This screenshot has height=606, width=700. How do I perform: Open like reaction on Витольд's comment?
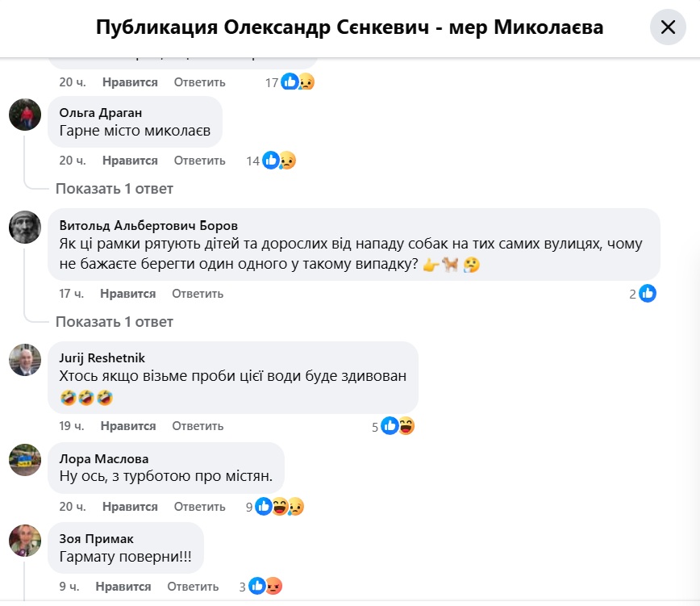click(647, 294)
